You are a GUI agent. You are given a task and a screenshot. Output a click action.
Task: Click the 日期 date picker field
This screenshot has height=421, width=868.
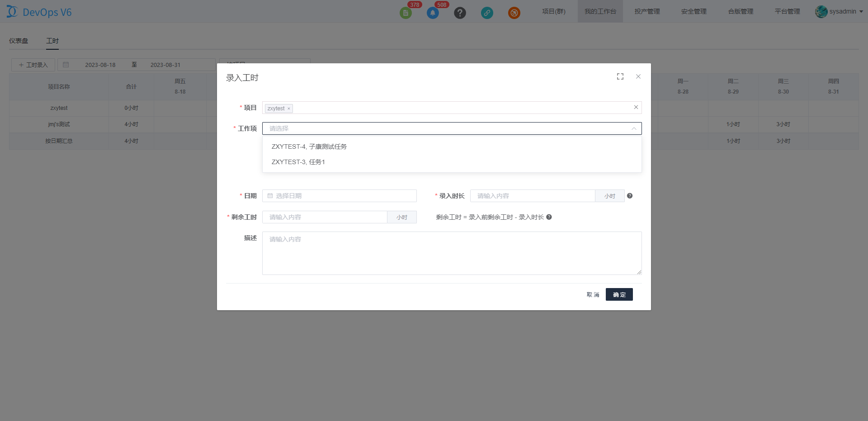pyautogui.click(x=339, y=196)
